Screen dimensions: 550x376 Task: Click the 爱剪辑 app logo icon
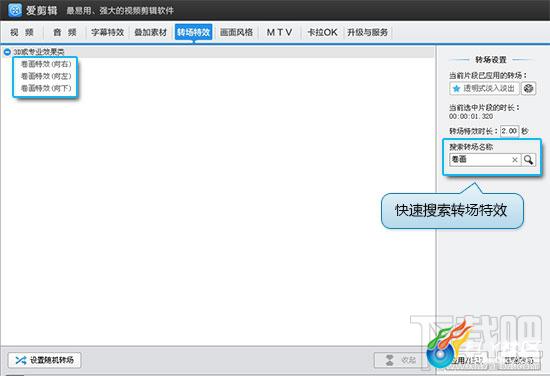(15, 10)
